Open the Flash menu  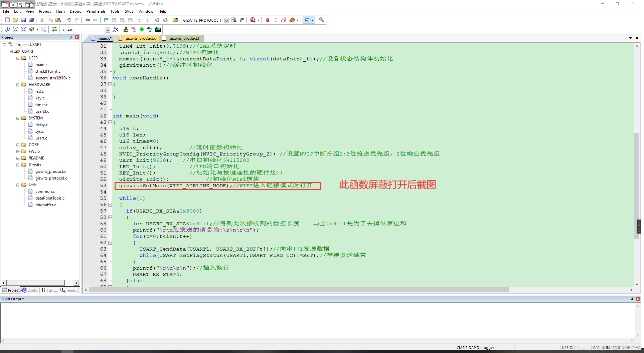[x=60, y=11]
